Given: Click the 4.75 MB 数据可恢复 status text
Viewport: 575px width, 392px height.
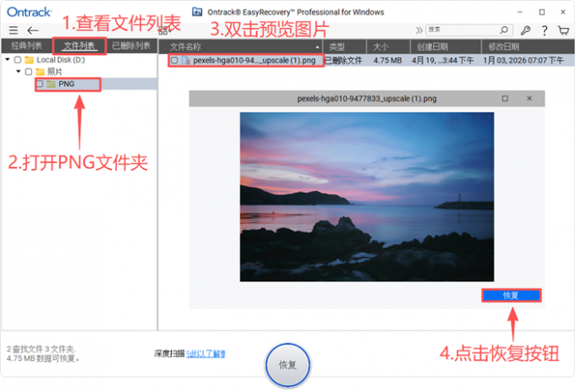Looking at the screenshot, I should 43,358.
